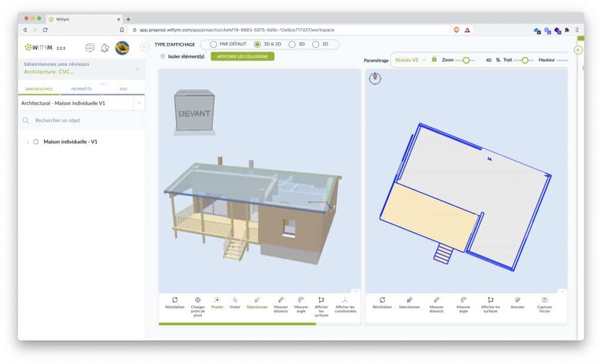Click Réinitialiser in the 2D viewer
The height and width of the screenshot is (364, 602).
(382, 302)
